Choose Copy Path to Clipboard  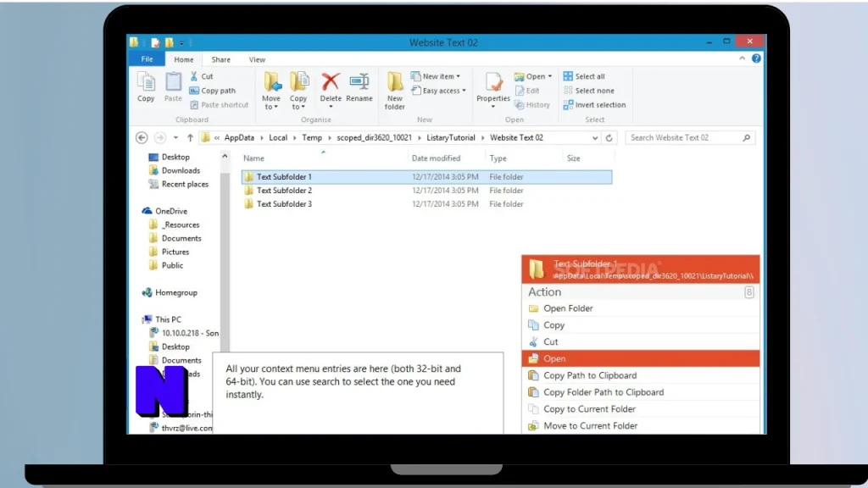pos(641,375)
